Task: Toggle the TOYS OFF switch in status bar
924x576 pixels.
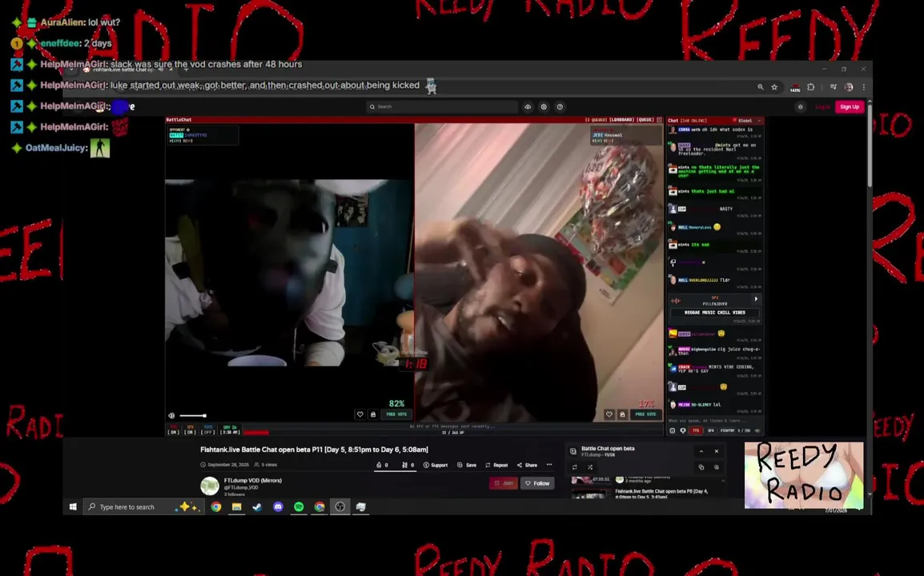Action: [x=207, y=430]
